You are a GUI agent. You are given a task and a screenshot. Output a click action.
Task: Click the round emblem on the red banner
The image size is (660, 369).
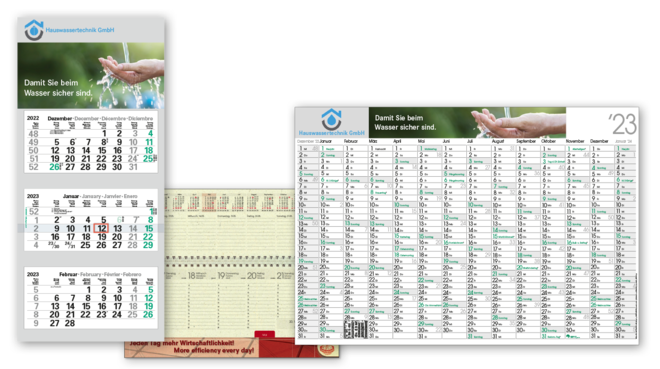pyautogui.click(x=327, y=349)
